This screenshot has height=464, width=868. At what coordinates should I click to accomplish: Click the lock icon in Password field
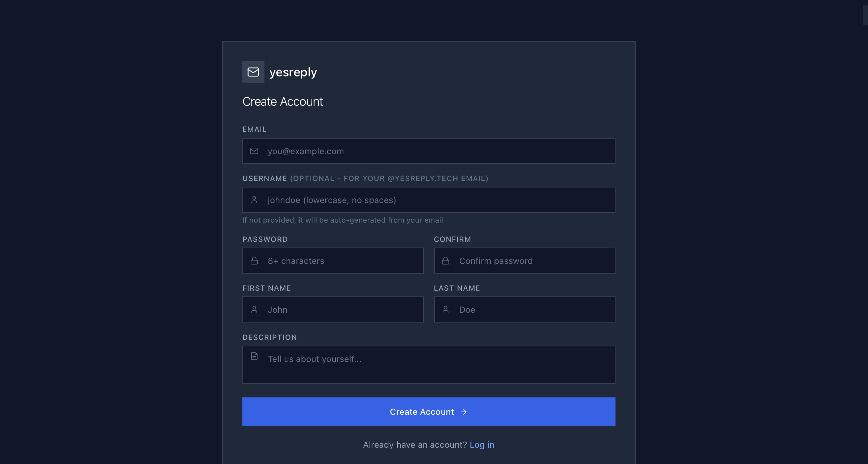tap(254, 261)
